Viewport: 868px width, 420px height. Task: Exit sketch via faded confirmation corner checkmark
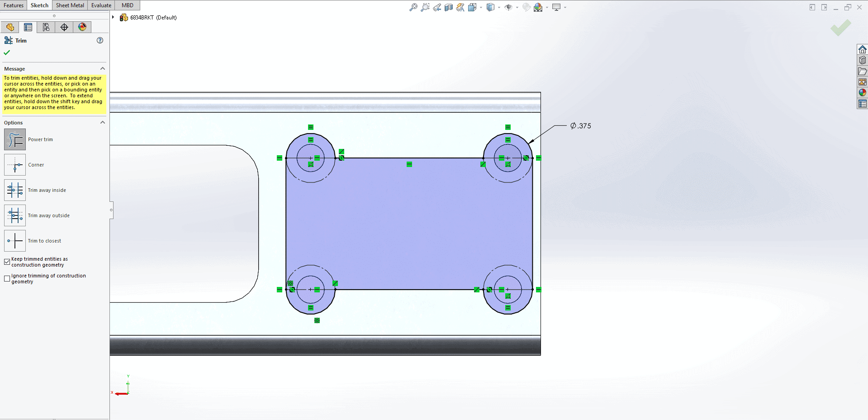click(x=841, y=28)
